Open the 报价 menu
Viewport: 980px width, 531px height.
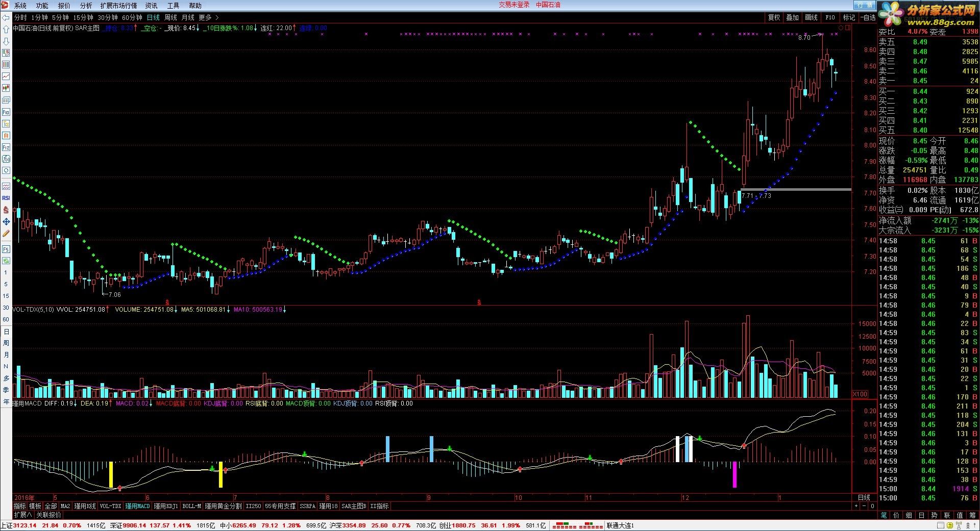pos(64,6)
